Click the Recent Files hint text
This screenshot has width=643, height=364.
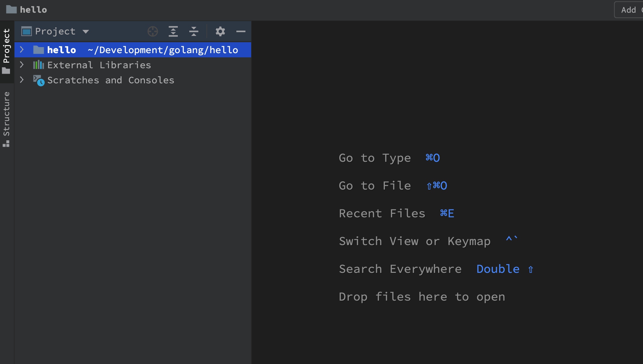(382, 213)
